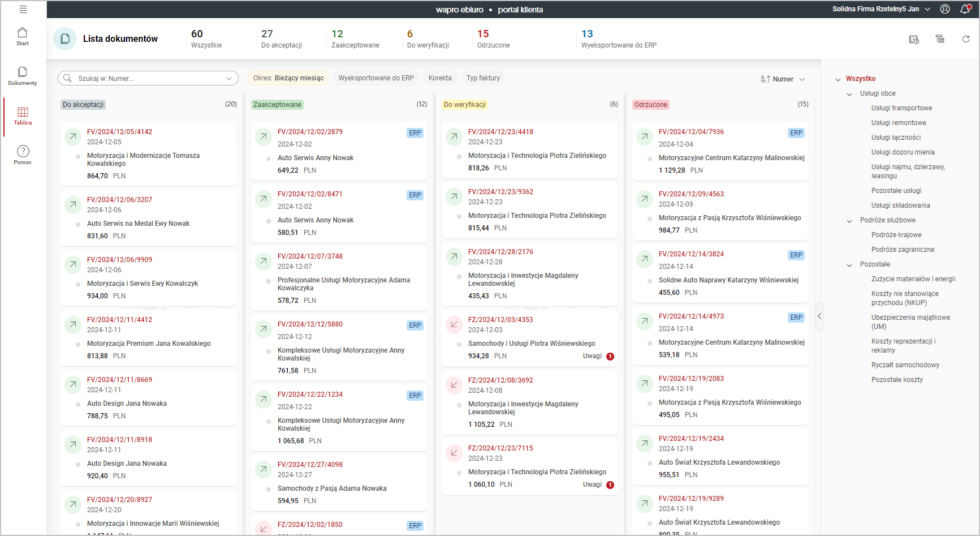Select Koszty reprezentacji i reklamy category
This screenshot has height=536, width=980.
coord(903,346)
